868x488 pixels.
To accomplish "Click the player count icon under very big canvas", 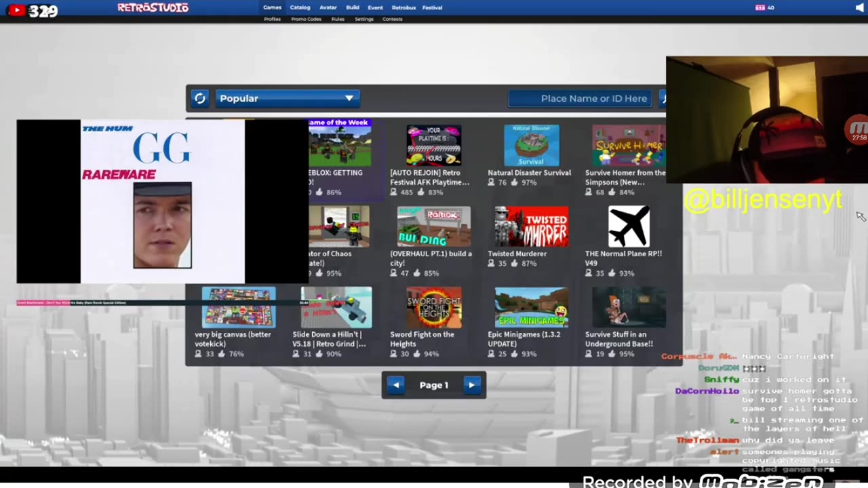I will 199,354.
